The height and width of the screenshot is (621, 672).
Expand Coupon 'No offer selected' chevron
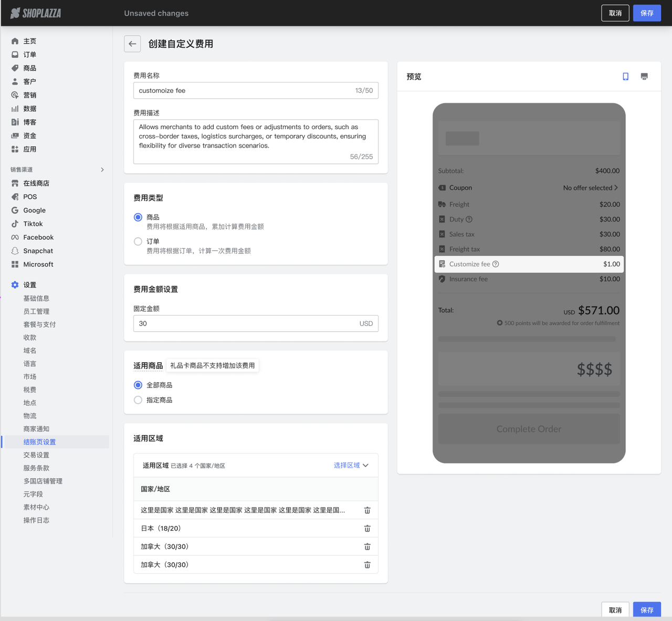(616, 188)
